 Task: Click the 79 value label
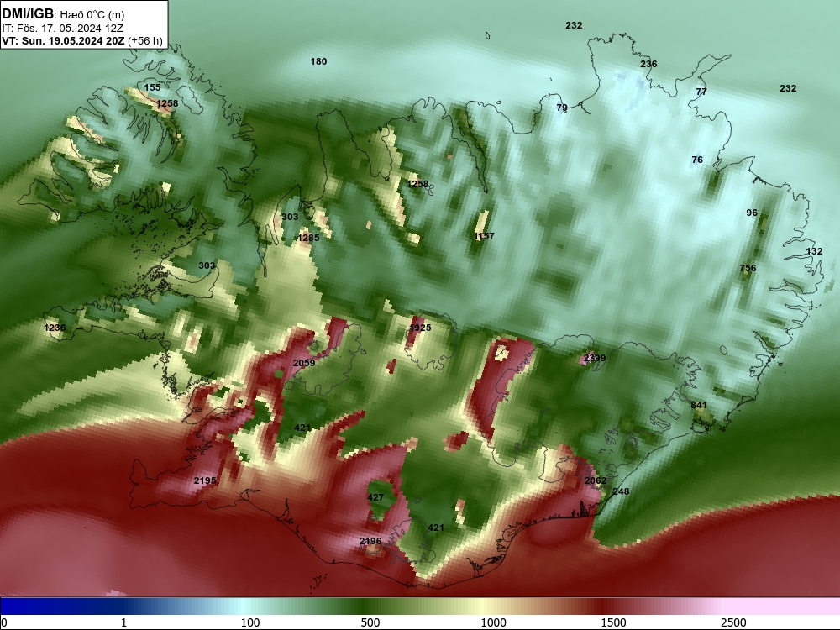562,108
